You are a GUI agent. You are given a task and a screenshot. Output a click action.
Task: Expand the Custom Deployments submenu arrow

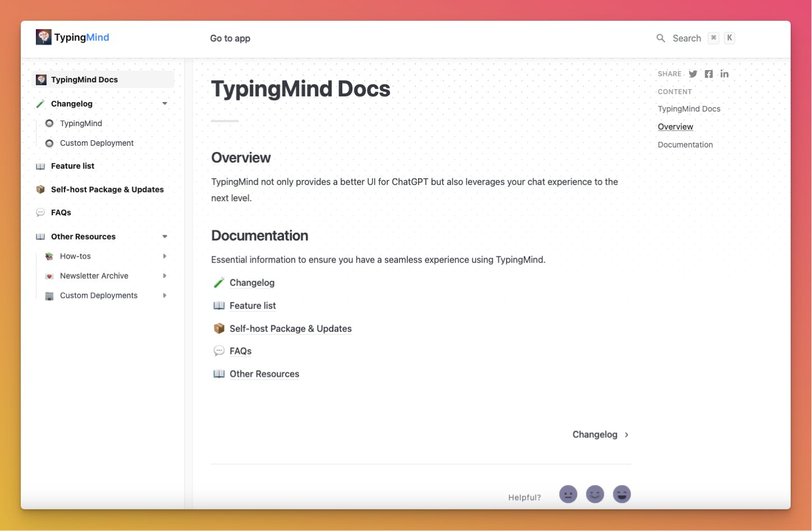pos(164,295)
